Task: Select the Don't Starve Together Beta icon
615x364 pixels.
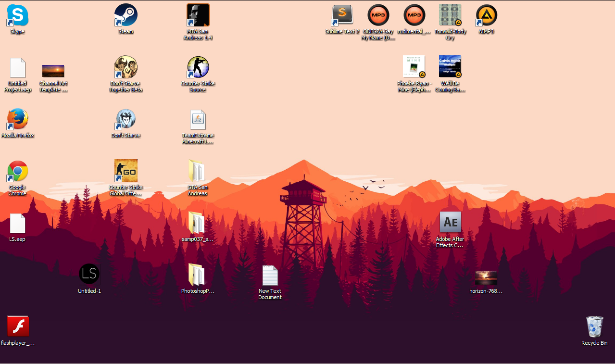Action: (x=126, y=67)
